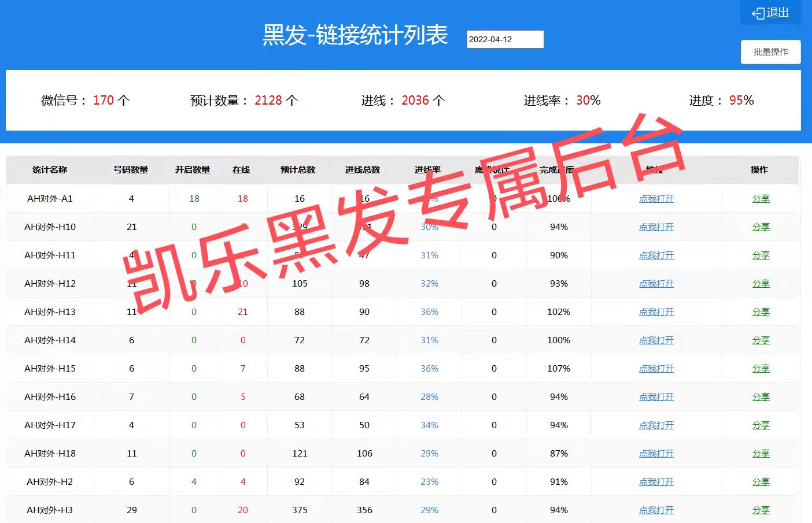Select the AH对外-H17 row name
The height and width of the screenshot is (523, 812).
50,425
